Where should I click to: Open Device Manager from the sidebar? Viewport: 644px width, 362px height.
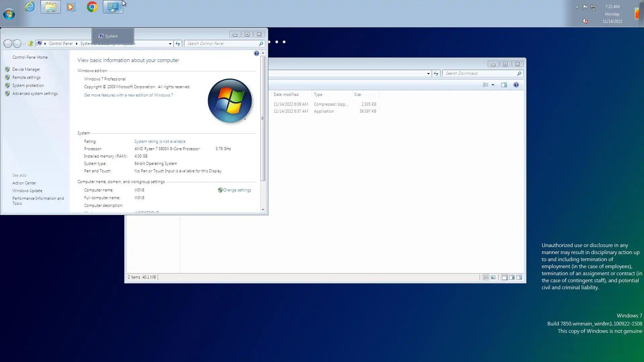26,69
